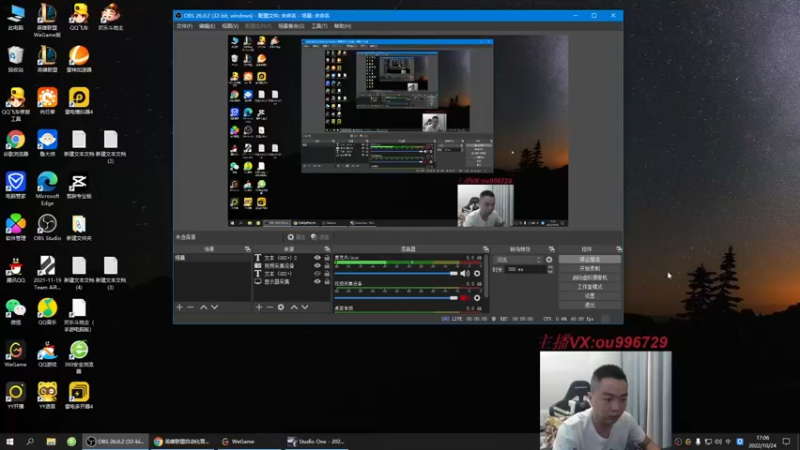Pop out the 转场特效 dock

[552, 249]
